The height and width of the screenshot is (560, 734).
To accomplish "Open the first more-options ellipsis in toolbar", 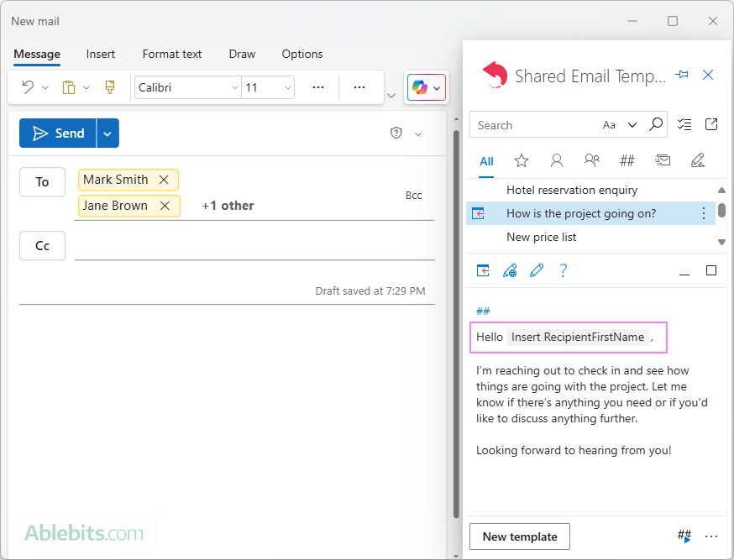I will 318,87.
